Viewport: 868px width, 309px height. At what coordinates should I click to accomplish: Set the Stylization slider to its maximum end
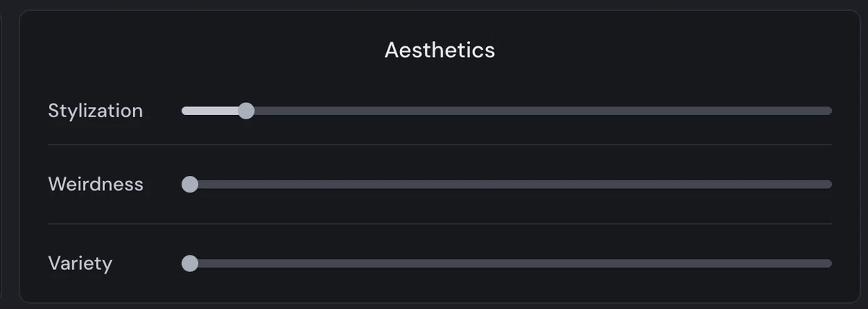click(x=829, y=111)
